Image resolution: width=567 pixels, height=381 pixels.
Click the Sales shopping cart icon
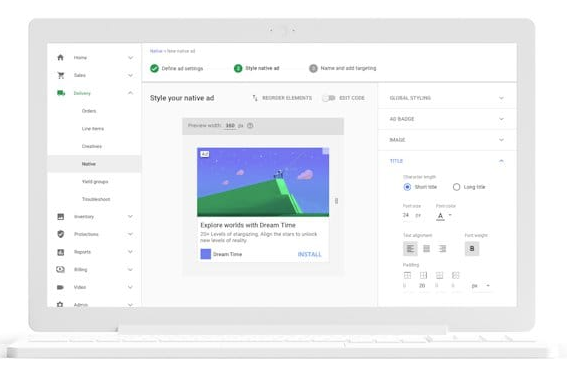click(61, 75)
